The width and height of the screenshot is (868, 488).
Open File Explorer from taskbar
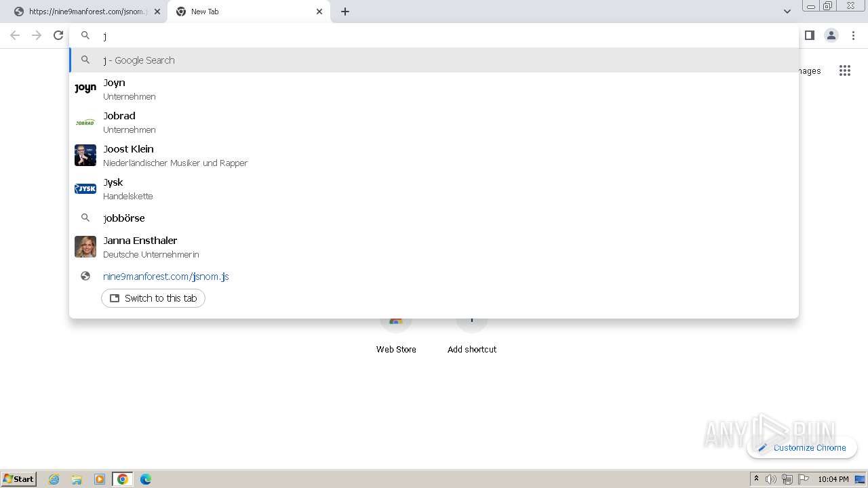click(x=77, y=479)
